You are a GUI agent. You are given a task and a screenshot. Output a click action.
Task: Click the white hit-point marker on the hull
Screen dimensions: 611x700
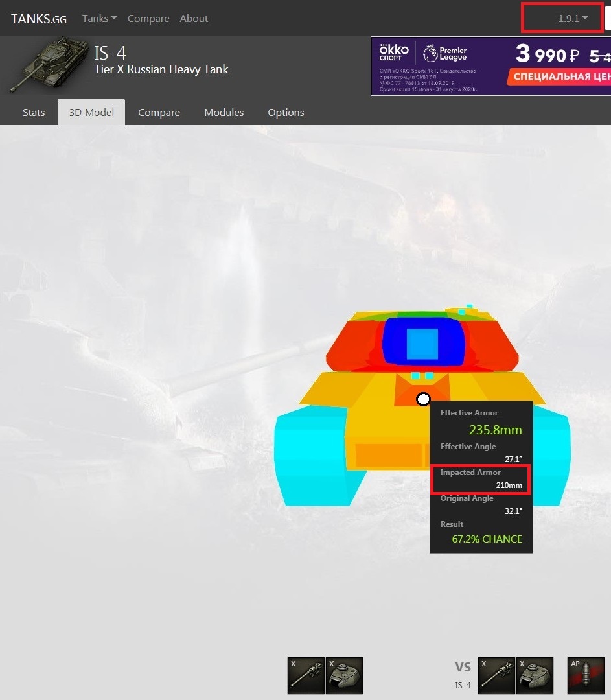coord(423,399)
